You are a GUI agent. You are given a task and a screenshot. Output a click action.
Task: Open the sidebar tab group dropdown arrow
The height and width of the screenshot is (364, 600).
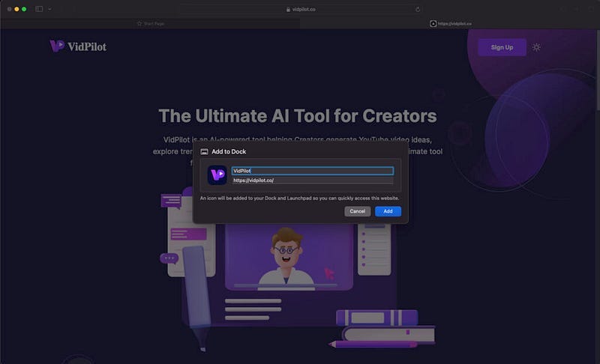49,9
